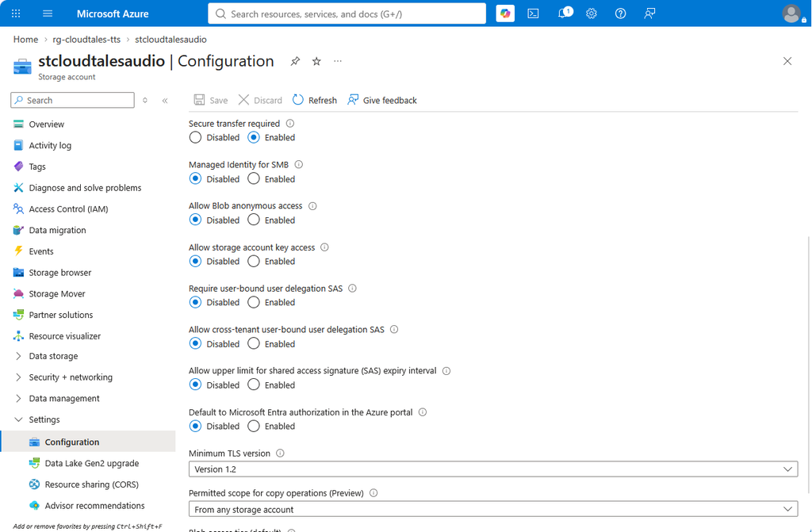Open Permitted scope for copy operations dropdown

[x=493, y=509]
